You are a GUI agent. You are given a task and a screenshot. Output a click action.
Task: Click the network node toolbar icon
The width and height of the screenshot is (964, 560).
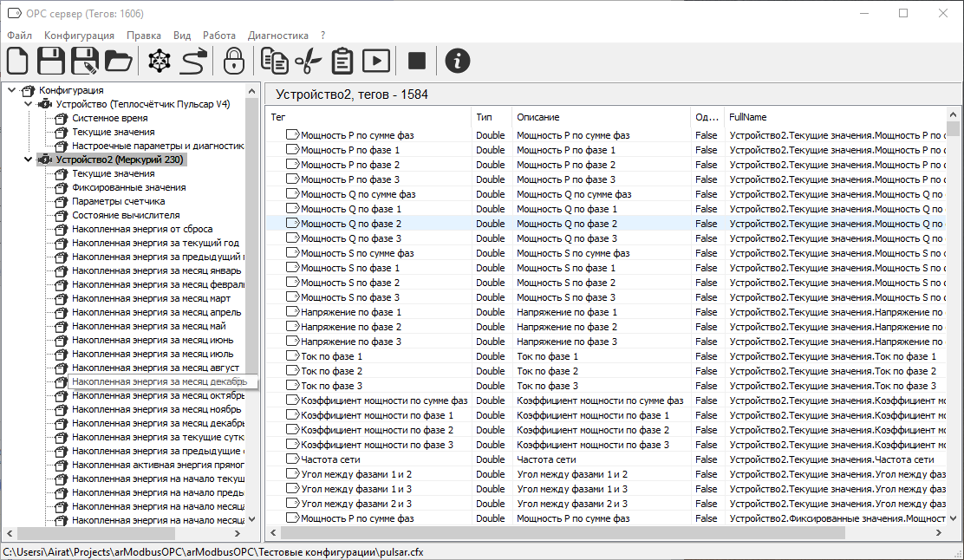pyautogui.click(x=160, y=61)
